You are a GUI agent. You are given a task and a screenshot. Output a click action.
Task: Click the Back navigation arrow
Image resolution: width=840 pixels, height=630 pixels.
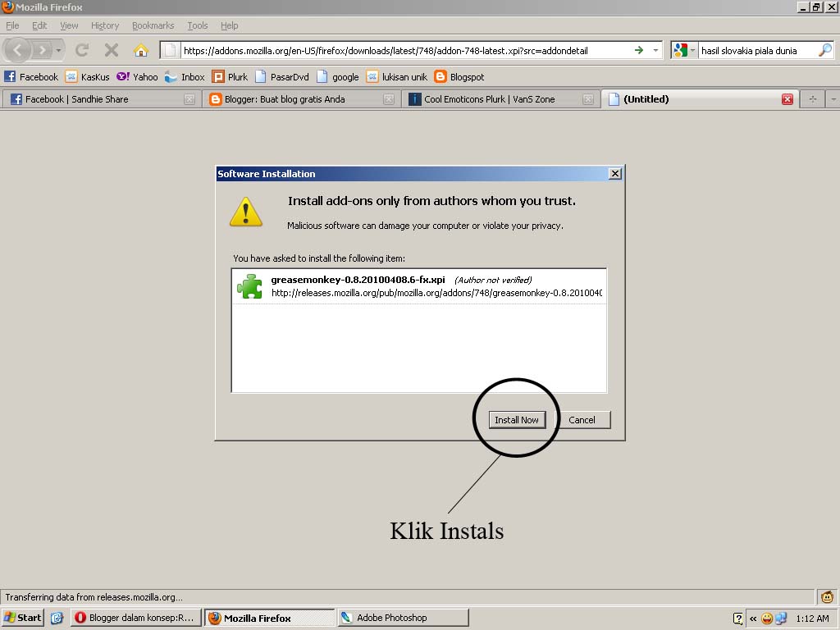18,50
